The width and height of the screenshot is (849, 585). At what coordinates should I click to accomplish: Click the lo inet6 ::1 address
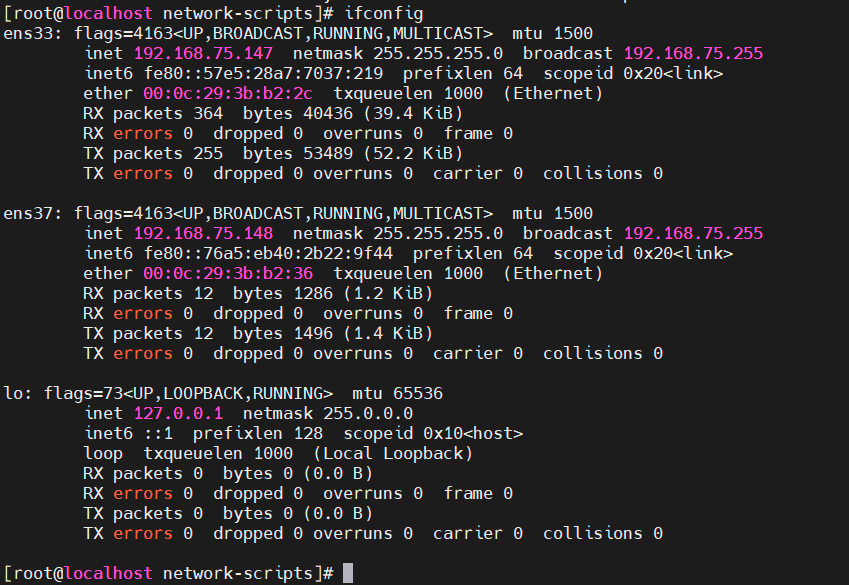158,433
